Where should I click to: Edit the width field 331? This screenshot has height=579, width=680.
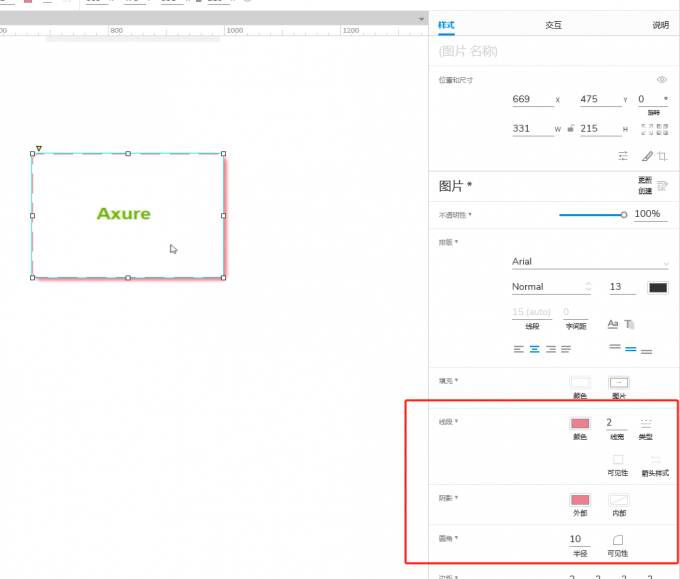[x=533, y=129]
